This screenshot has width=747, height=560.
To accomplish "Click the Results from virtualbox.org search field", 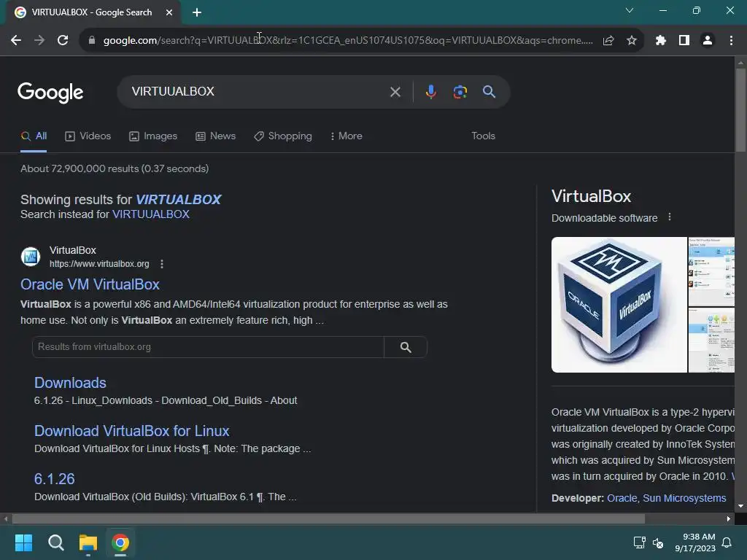I will click(x=208, y=347).
